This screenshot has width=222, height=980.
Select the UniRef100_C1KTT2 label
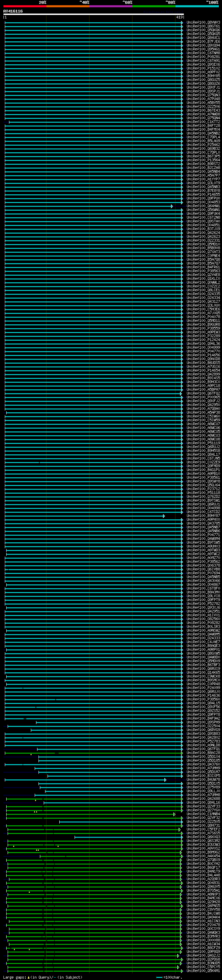203,122
